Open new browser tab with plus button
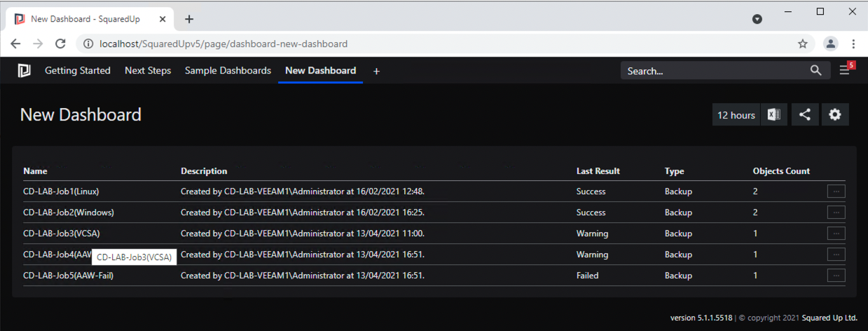 pyautogui.click(x=189, y=19)
